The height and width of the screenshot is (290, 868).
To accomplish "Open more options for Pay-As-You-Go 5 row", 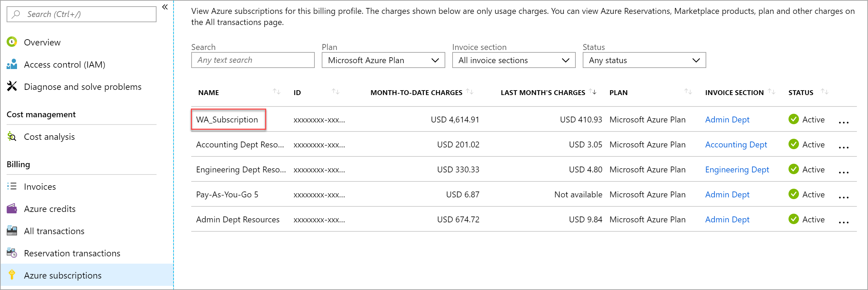I will tap(843, 197).
